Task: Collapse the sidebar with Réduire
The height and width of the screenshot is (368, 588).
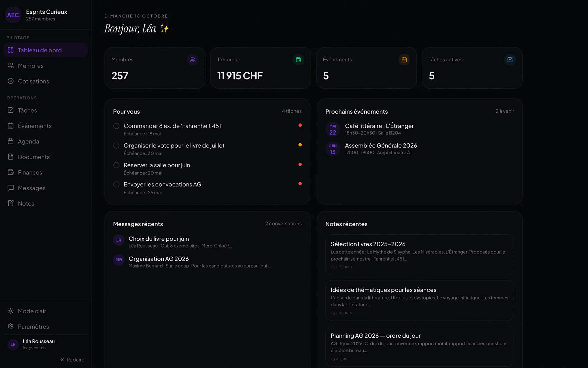Action: pos(72,360)
